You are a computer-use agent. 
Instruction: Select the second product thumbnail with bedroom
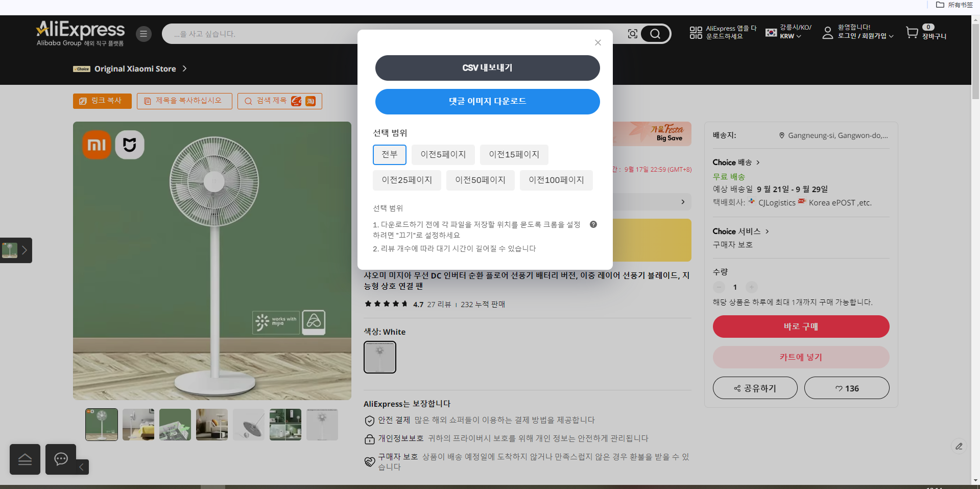click(138, 424)
